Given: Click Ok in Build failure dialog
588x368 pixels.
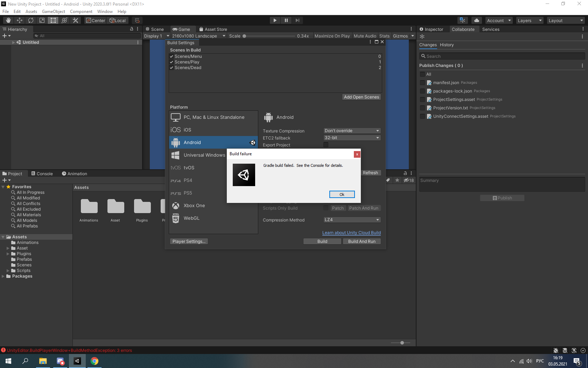Looking at the screenshot, I should (342, 195).
